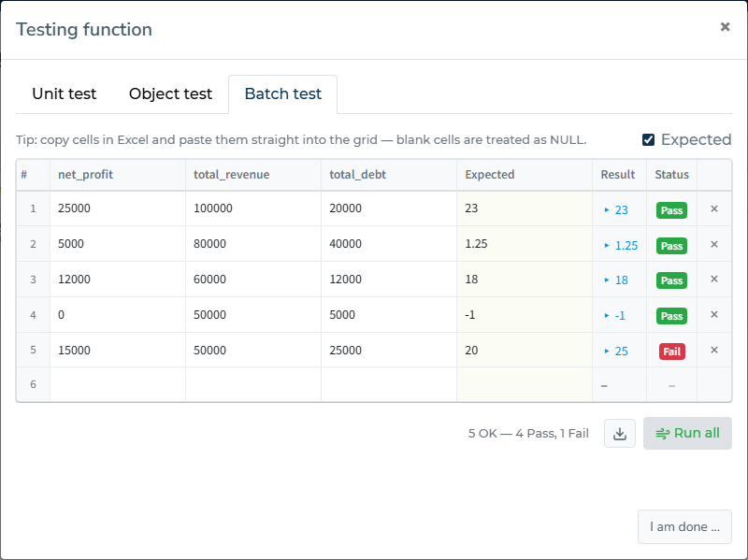The image size is (748, 560).
Task: Click empty Expected cell in row 6
Action: pos(525,384)
